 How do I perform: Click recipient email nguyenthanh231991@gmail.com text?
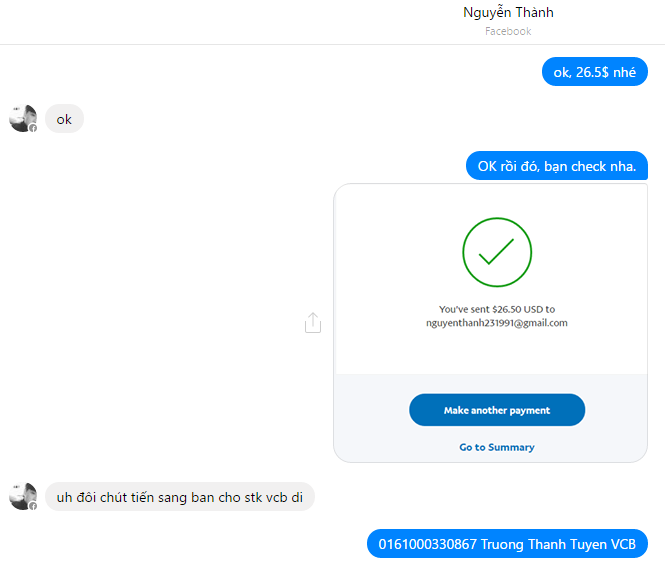(497, 323)
